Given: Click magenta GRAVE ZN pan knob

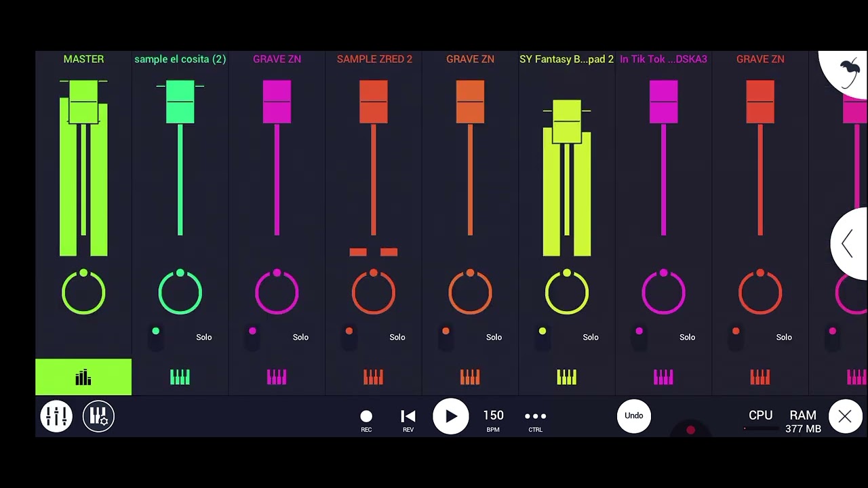Looking at the screenshot, I should (x=277, y=292).
